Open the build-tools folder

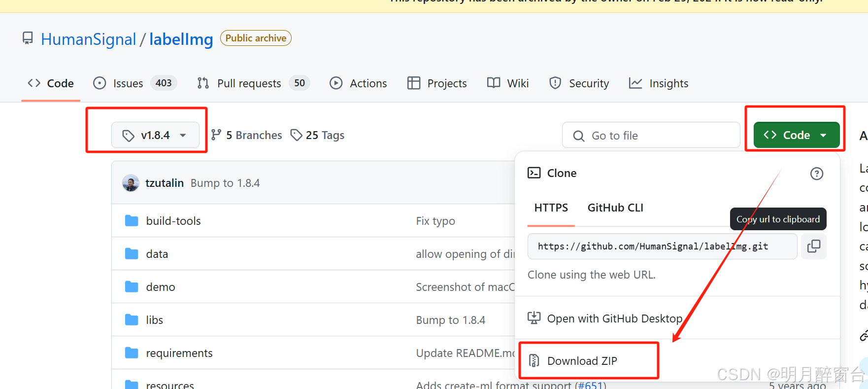pyautogui.click(x=173, y=221)
